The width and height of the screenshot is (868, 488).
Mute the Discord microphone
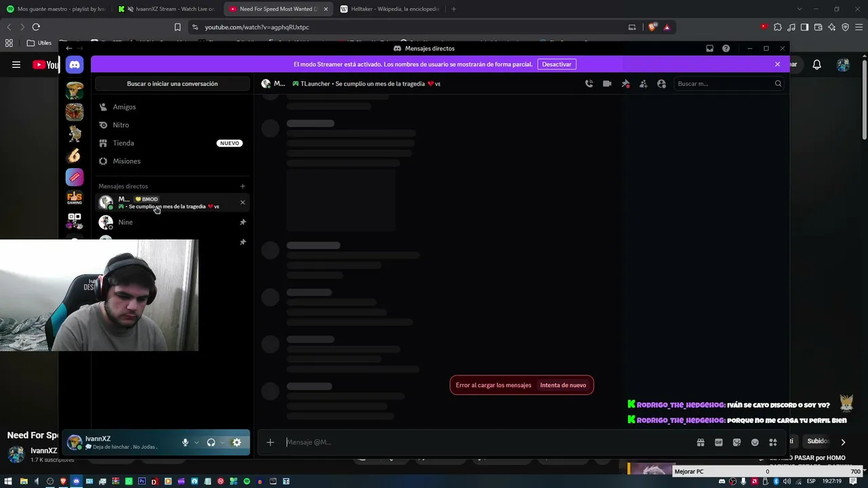(185, 443)
